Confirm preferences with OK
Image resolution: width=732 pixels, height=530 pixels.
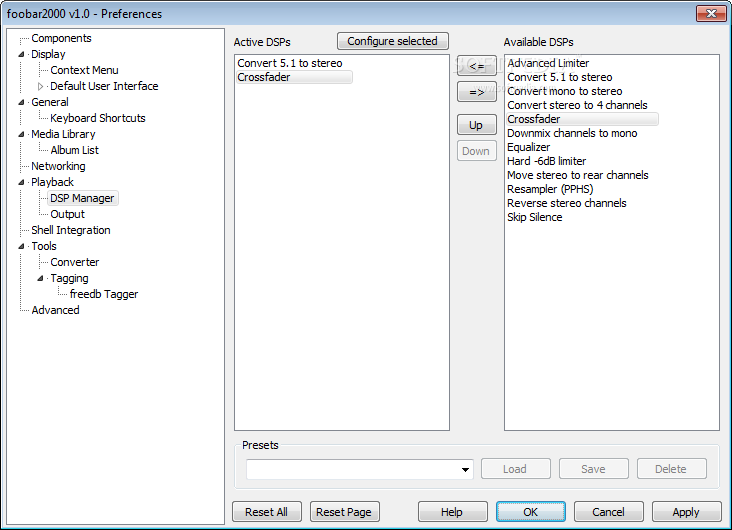531,512
